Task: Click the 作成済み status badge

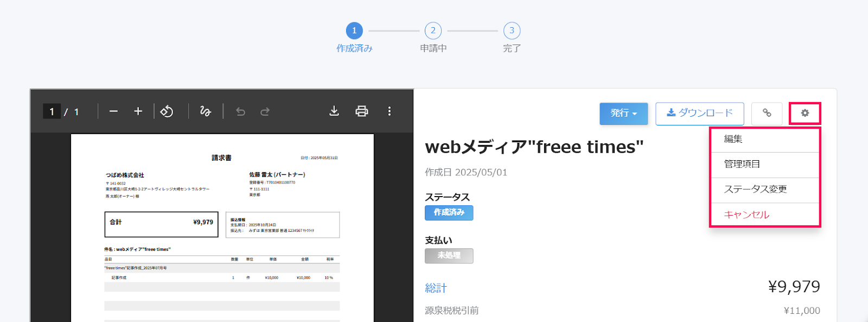Action: pyautogui.click(x=449, y=213)
